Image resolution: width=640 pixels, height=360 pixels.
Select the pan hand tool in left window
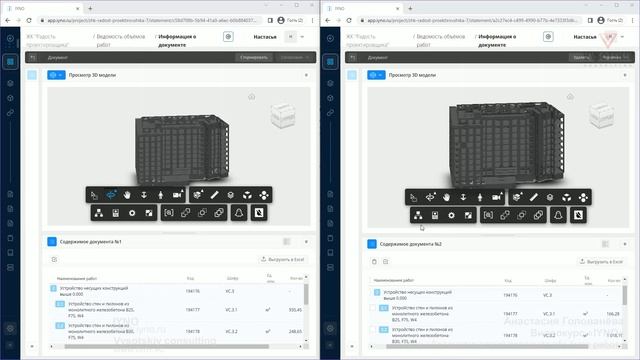tap(127, 195)
